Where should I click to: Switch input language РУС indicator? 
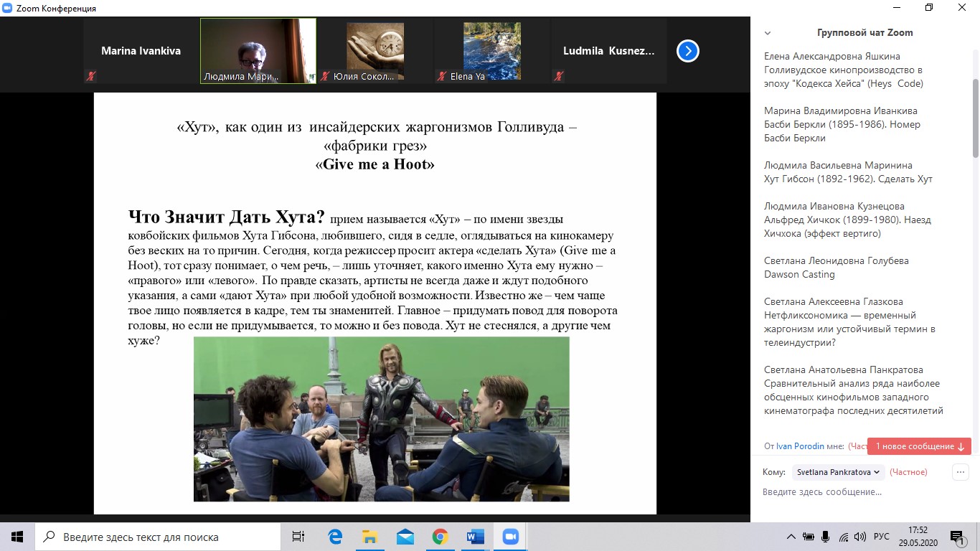click(881, 537)
